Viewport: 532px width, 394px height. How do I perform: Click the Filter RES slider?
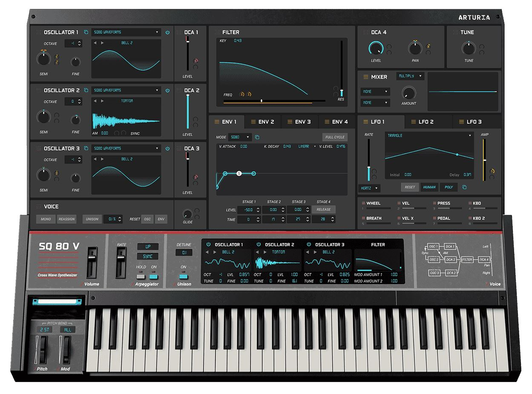pyautogui.click(x=341, y=68)
